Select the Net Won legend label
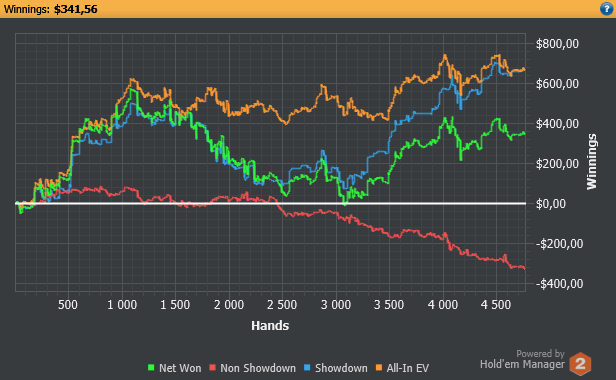 180,368
